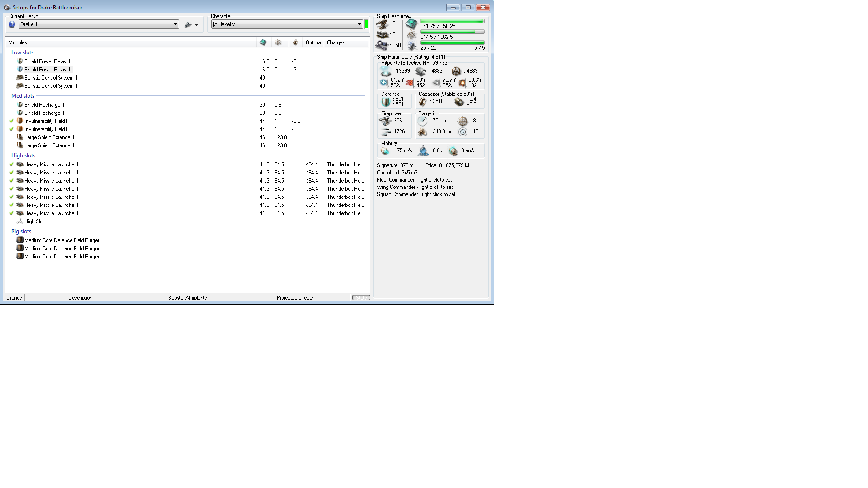Click the Squad Commander line
This screenshot has height=488, width=868.
[x=416, y=194]
